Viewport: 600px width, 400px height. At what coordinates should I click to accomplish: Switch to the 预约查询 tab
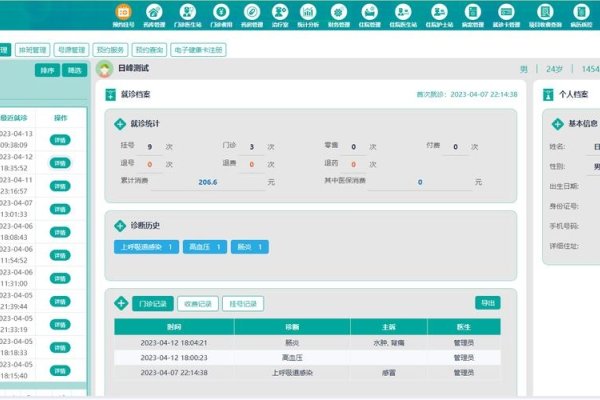149,50
